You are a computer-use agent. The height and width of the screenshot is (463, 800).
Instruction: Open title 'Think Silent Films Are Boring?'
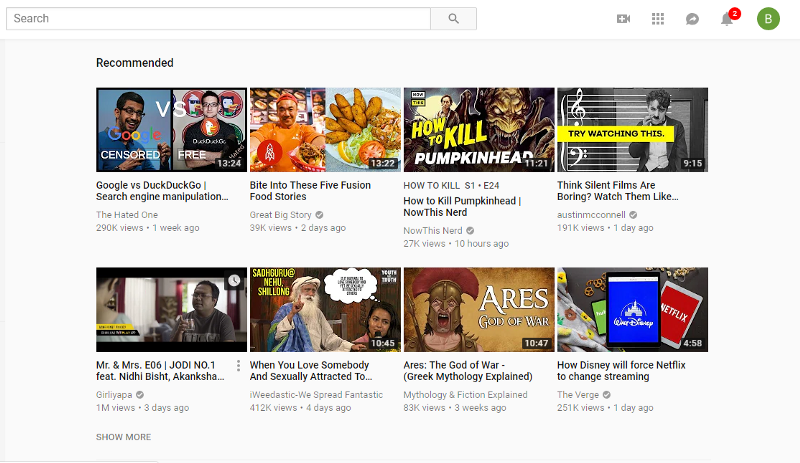(618, 191)
